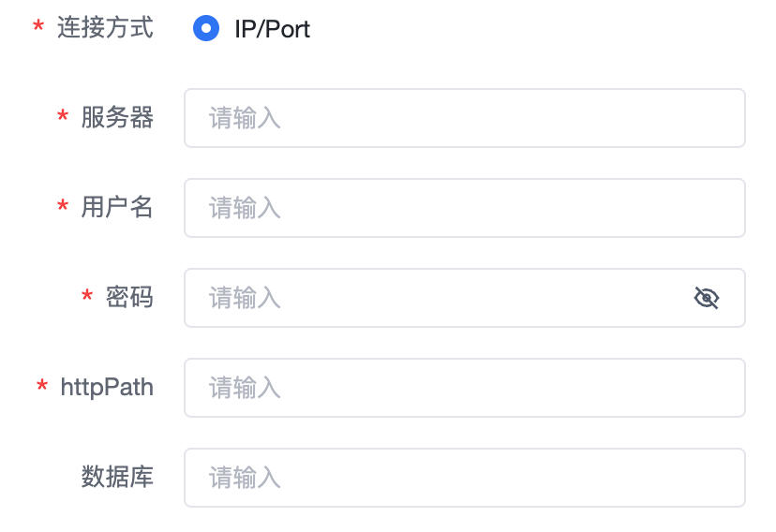Click the httpPath field label
This screenshot has width=776, height=532.
coord(107,387)
